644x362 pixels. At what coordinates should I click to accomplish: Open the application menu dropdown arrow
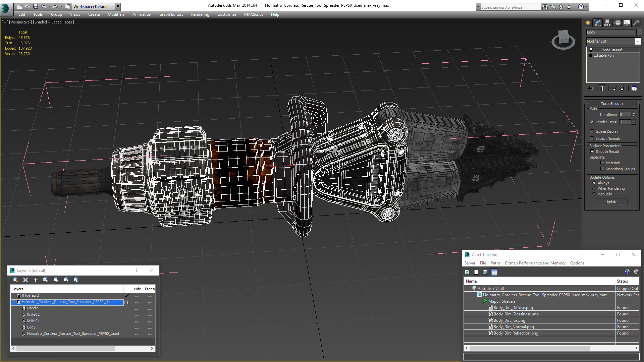pos(11,9)
